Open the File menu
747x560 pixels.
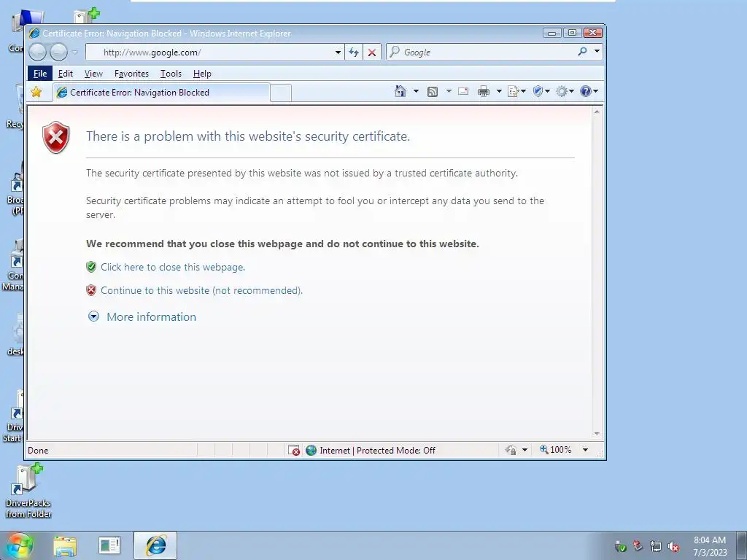pyautogui.click(x=40, y=74)
